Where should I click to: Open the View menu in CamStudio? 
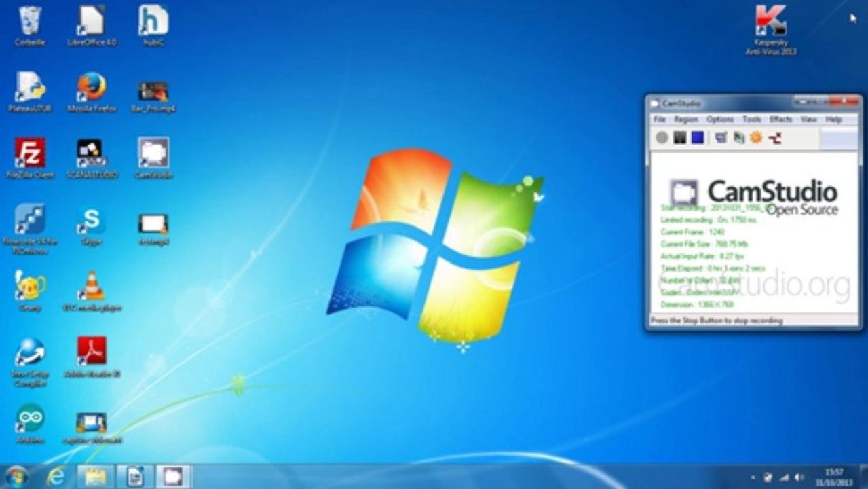[x=808, y=119]
